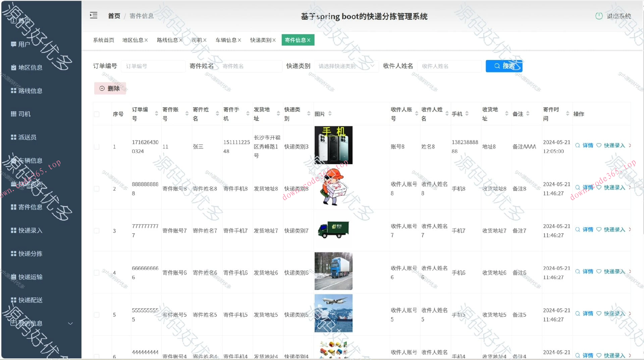Viewport: 644px width, 360px height.
Task: Click the postal truck image thumbnail
Action: [333, 230]
